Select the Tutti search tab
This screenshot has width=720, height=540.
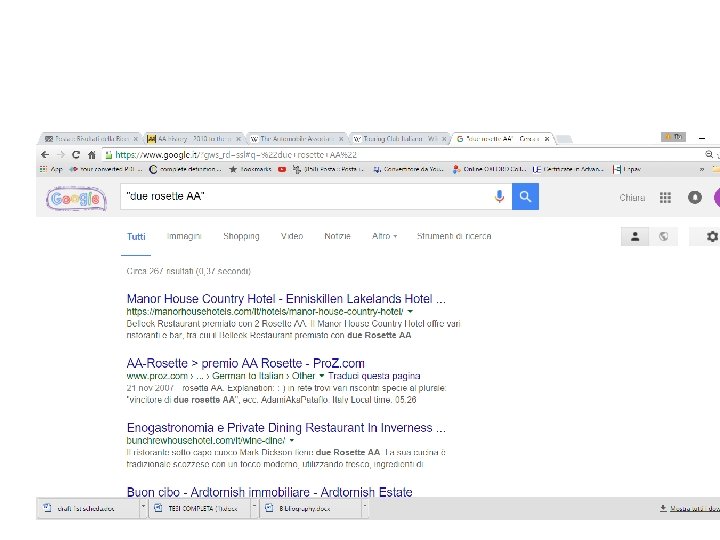136,236
